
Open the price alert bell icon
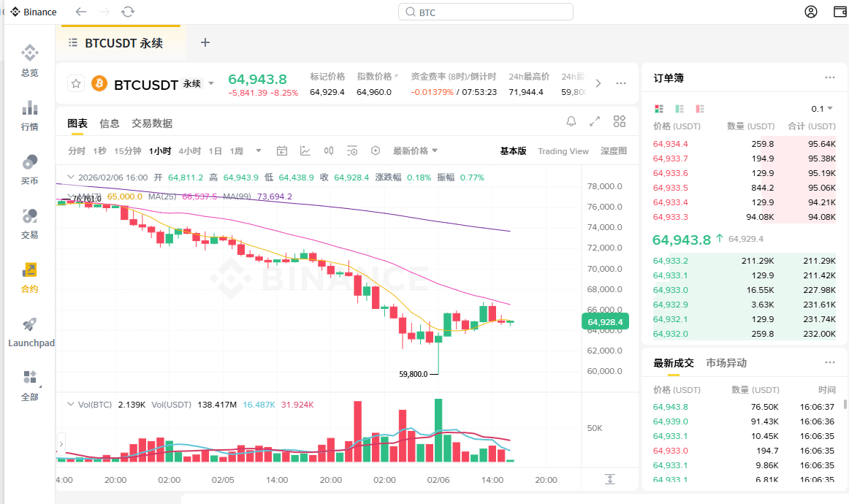click(x=571, y=121)
